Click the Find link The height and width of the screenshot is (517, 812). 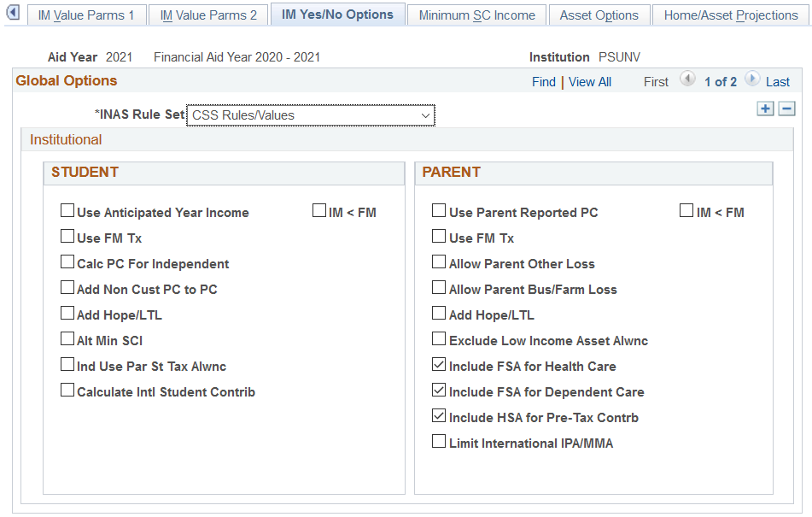coord(544,81)
